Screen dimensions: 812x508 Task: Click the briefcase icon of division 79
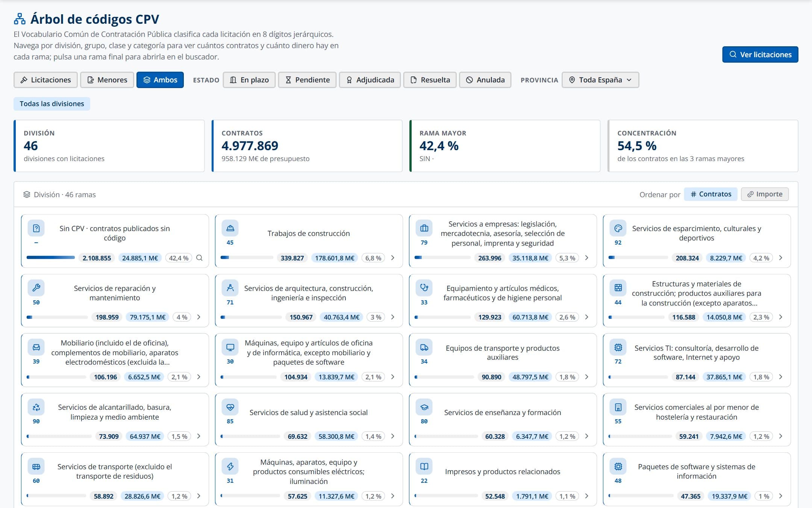tap(424, 228)
